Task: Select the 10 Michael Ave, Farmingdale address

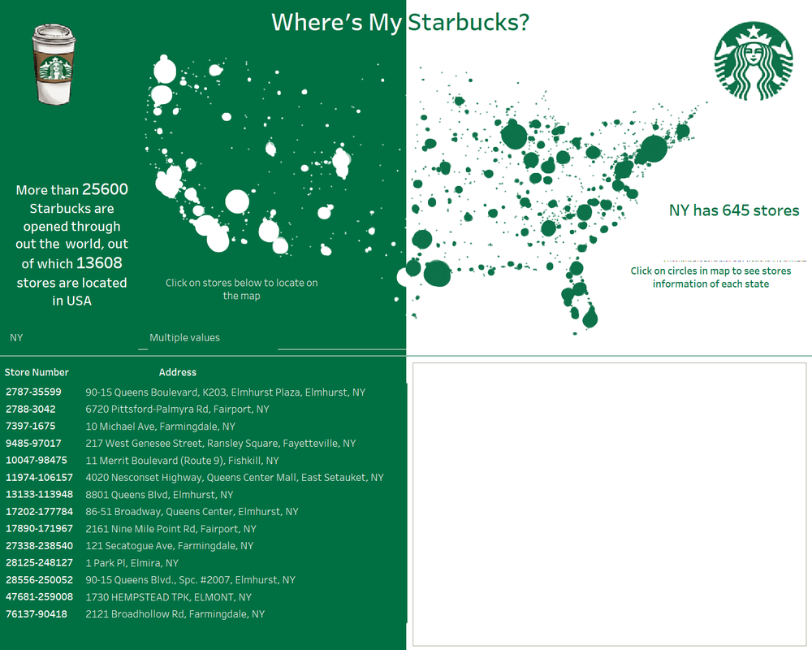Action: 160,426
